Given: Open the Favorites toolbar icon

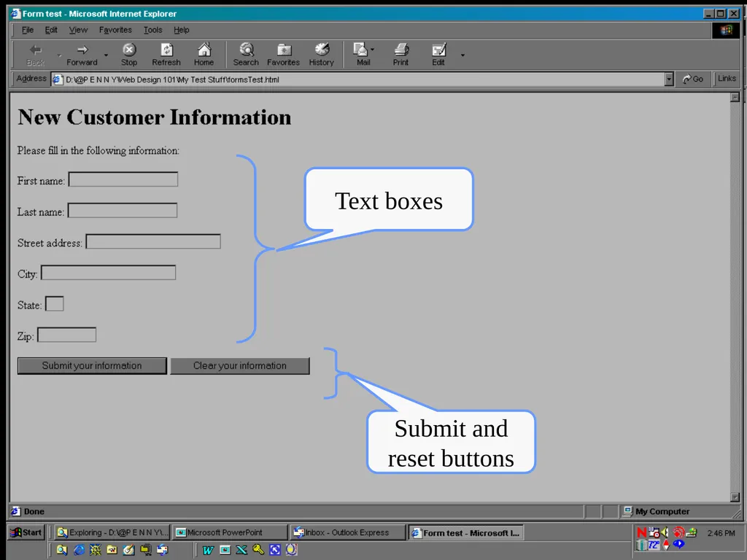Looking at the screenshot, I should 284,50.
